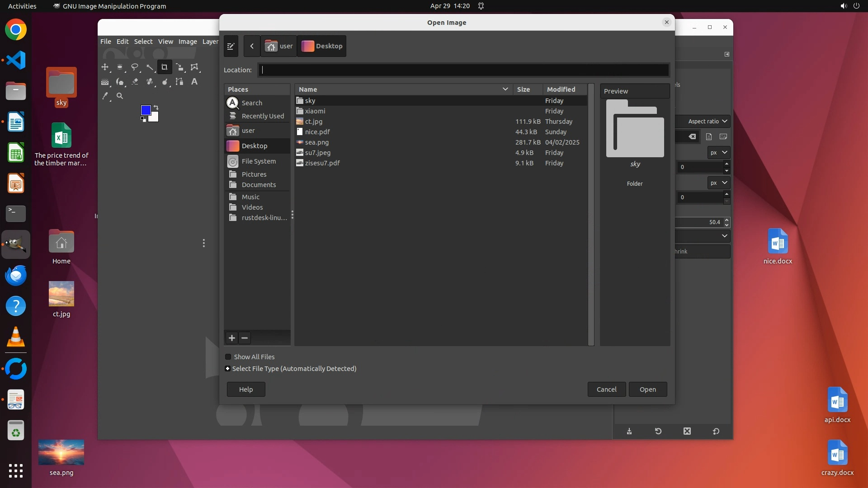Select the Zoom magnifier tool

pyautogui.click(x=120, y=96)
